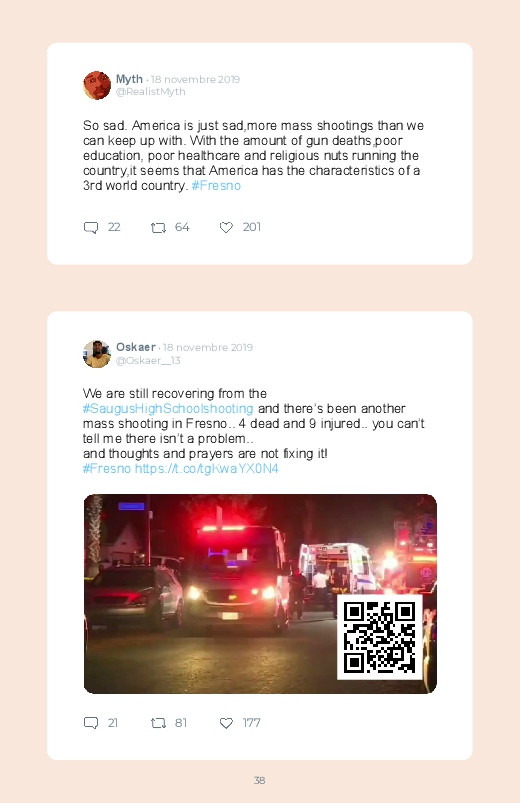Click the @Oskaer__13 handle
The height and width of the screenshot is (803, 520).
(x=148, y=361)
